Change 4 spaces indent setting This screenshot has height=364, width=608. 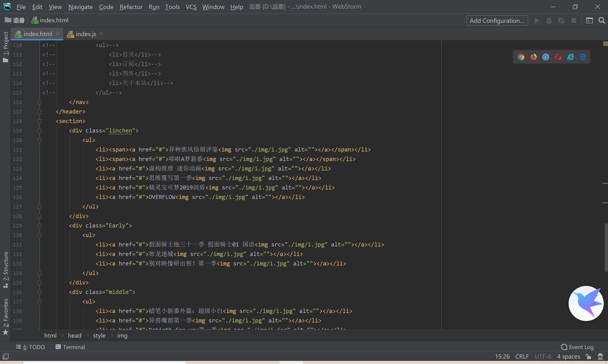[x=569, y=356]
